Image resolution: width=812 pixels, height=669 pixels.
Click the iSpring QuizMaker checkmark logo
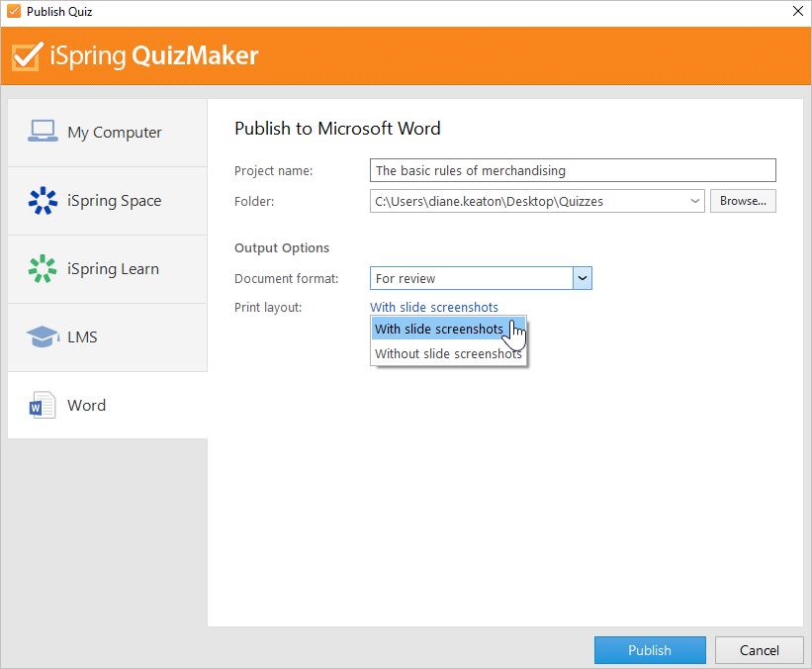pos(26,56)
